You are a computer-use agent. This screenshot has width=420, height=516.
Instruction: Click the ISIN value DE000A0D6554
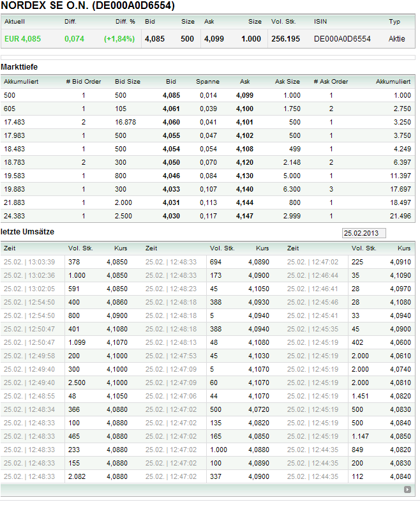point(342,39)
